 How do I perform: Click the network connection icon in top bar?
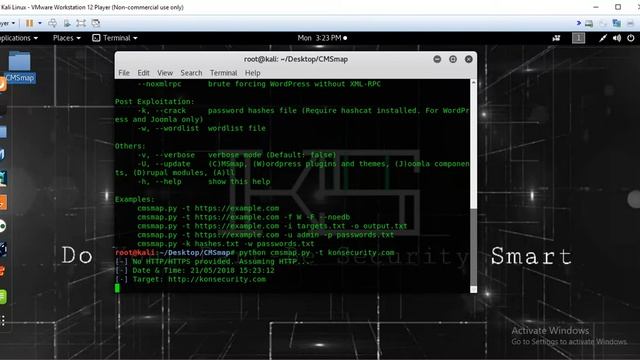[x=603, y=38]
